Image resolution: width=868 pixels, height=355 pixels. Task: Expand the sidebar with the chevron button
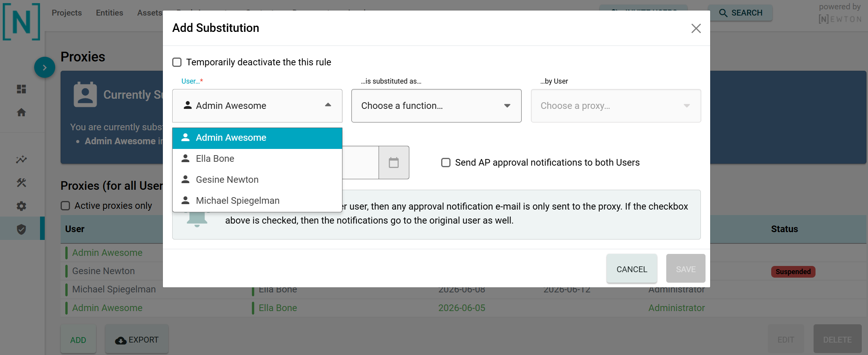point(45,67)
